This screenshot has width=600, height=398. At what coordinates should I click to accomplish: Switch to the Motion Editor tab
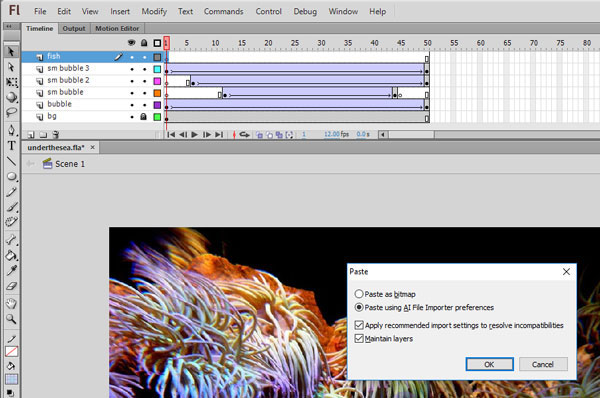[117, 28]
